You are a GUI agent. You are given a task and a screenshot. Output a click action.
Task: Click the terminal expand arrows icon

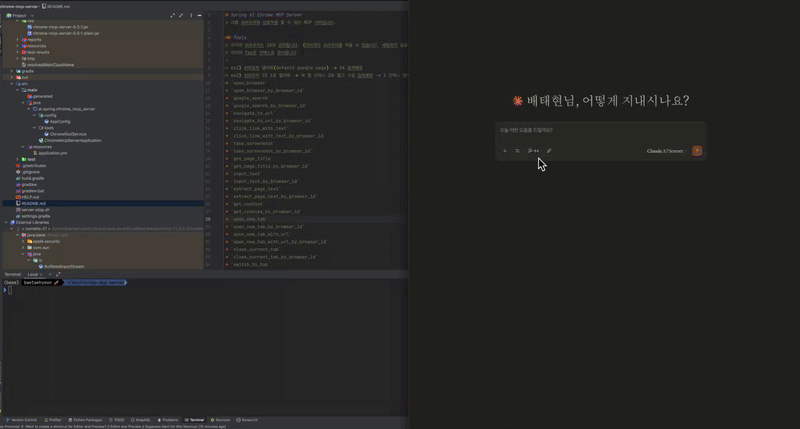point(58,274)
